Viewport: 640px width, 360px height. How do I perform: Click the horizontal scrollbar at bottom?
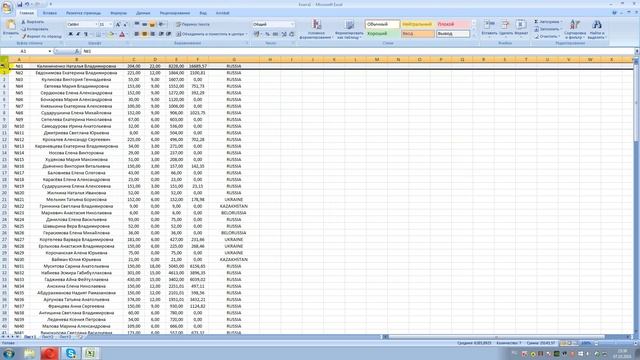(506, 337)
